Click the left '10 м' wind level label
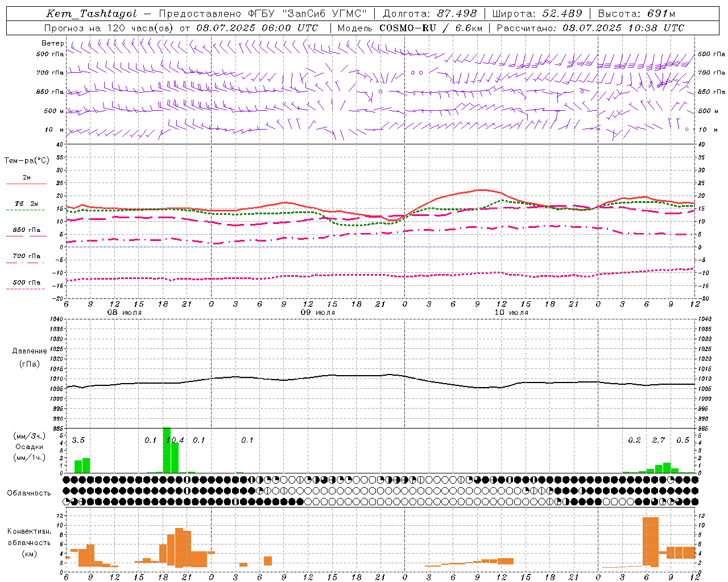 point(55,130)
